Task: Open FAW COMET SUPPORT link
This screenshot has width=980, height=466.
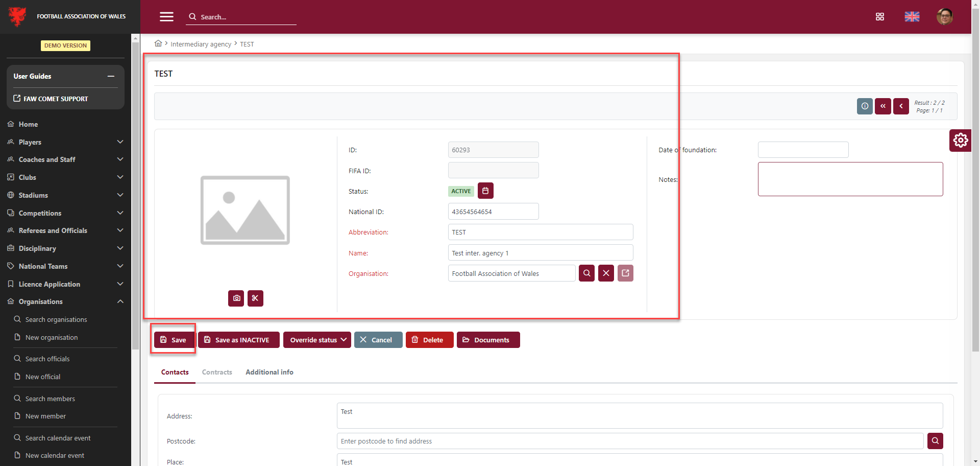Action: point(56,99)
